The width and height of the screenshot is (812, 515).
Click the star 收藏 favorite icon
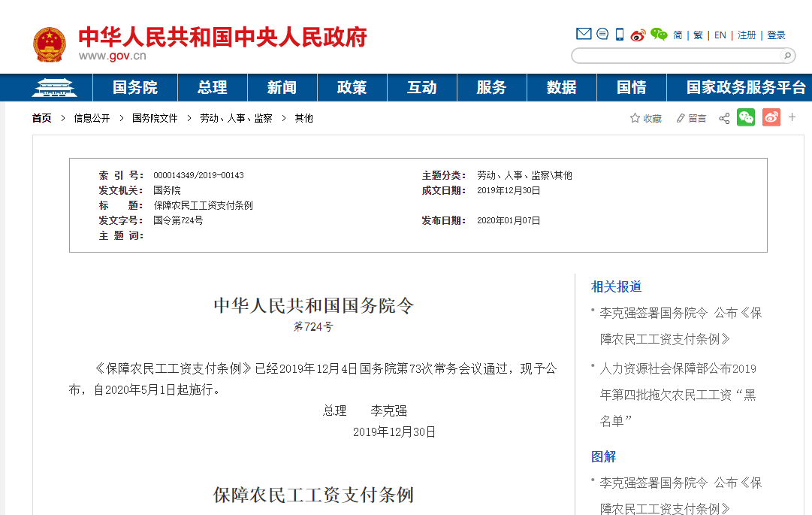(x=635, y=118)
